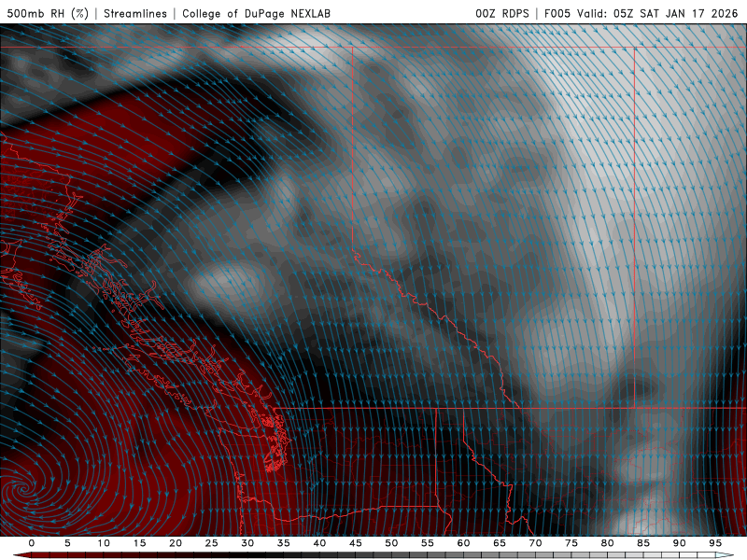Select the '15' color scale label
Image resolution: width=747 pixels, height=560 pixels.
coord(139,543)
